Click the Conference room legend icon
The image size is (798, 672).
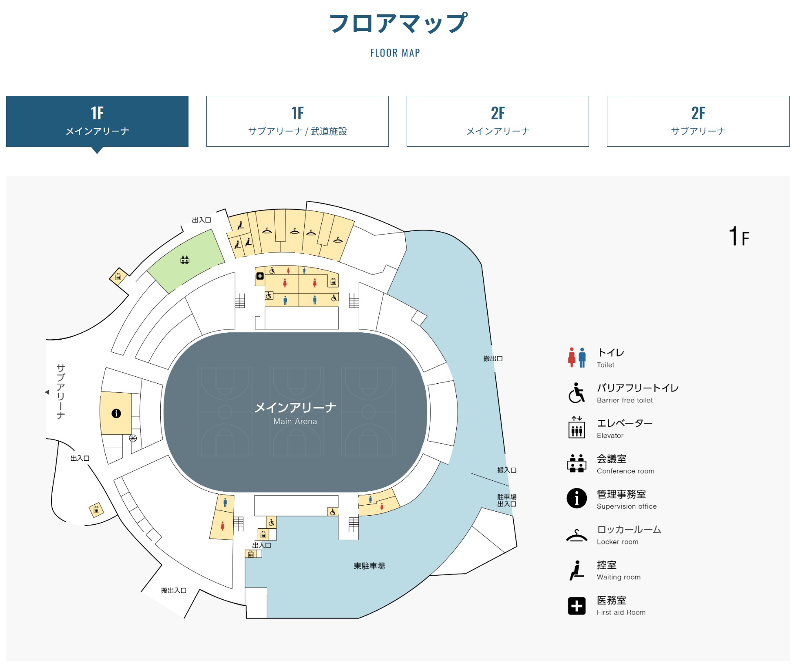577,463
